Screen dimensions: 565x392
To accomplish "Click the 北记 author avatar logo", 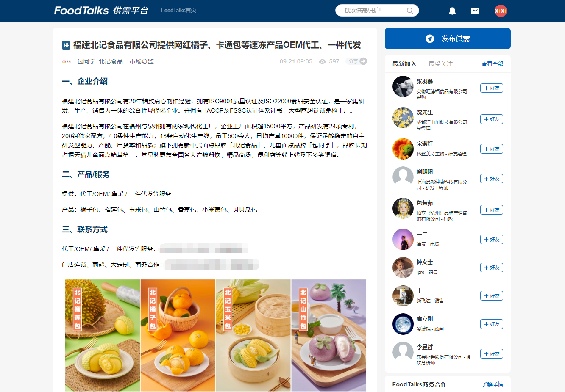I will click(67, 61).
